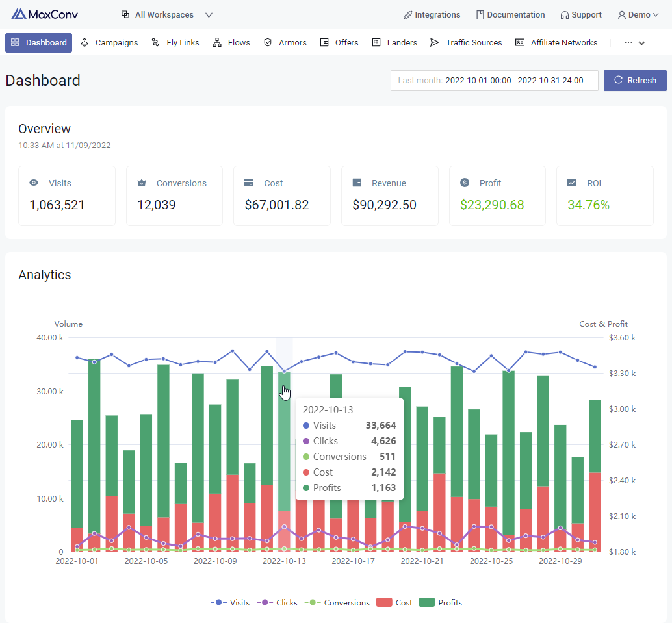The image size is (672, 623).
Task: Expand the All Workspaces dropdown
Action: coord(167,15)
